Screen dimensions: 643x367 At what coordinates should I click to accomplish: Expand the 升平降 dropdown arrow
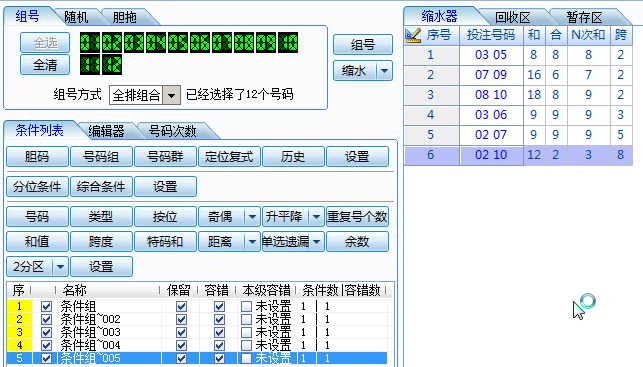[x=316, y=217]
